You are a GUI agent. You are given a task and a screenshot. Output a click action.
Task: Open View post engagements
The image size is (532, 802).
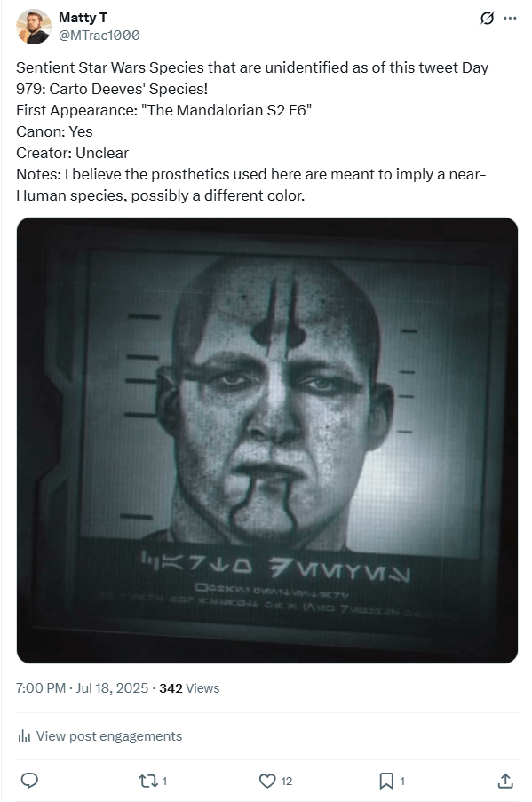point(109,736)
